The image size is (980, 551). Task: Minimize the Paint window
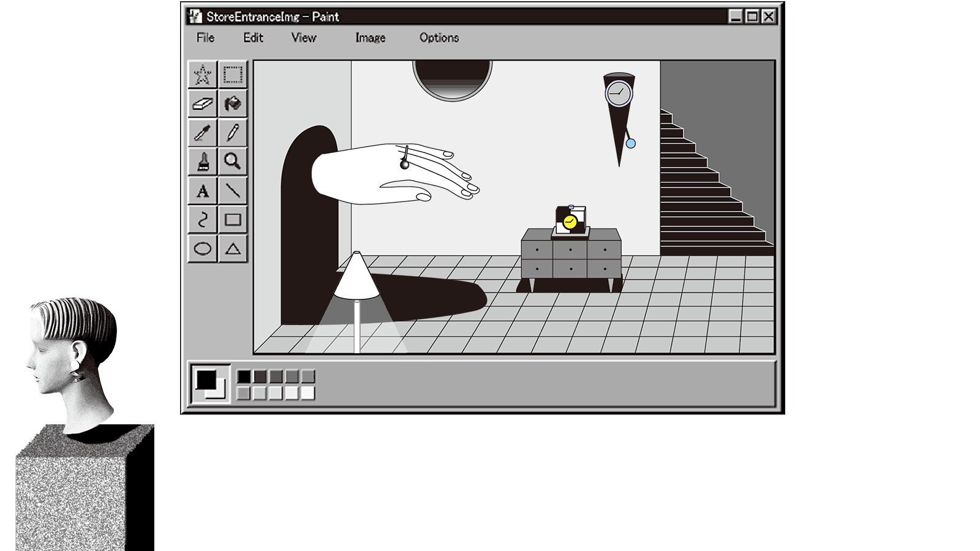tap(736, 17)
